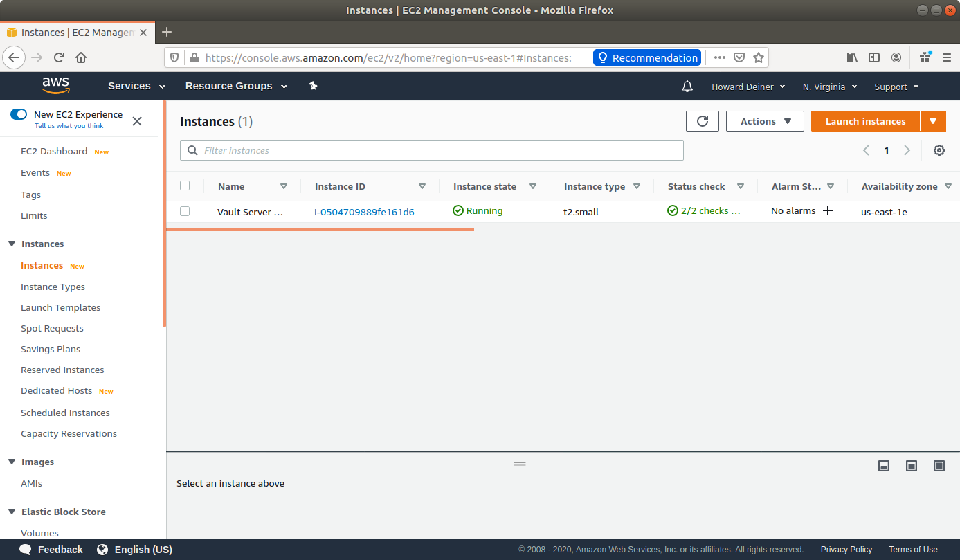This screenshot has height=560, width=960.
Task: Click the pin shortcut icon in AWS navbar
Action: coord(313,86)
